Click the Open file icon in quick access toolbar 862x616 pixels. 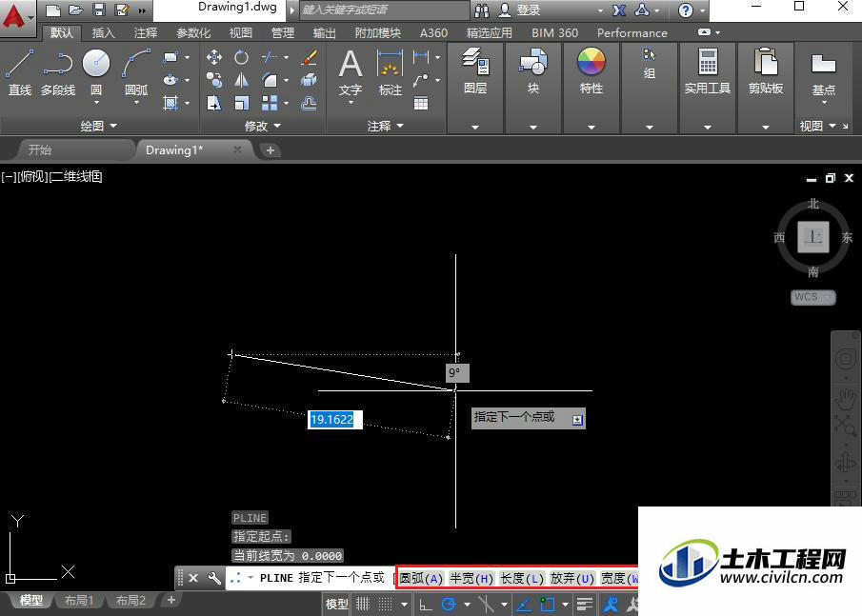[76, 10]
